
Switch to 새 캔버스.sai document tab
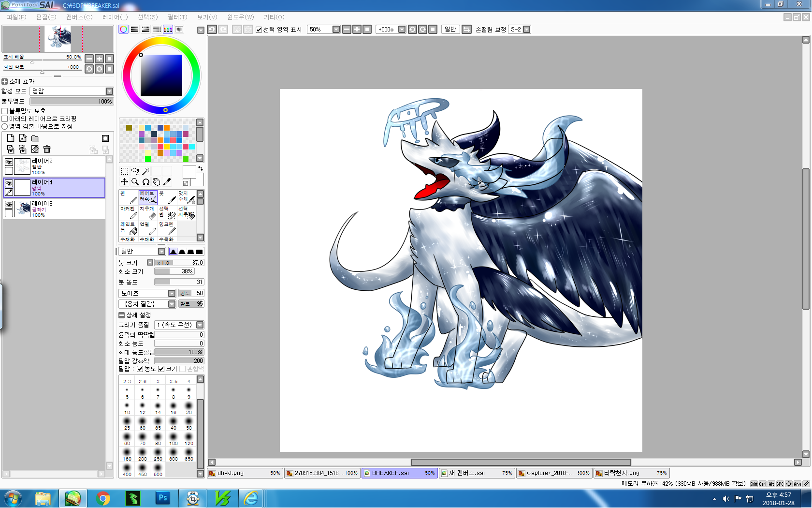tap(477, 473)
